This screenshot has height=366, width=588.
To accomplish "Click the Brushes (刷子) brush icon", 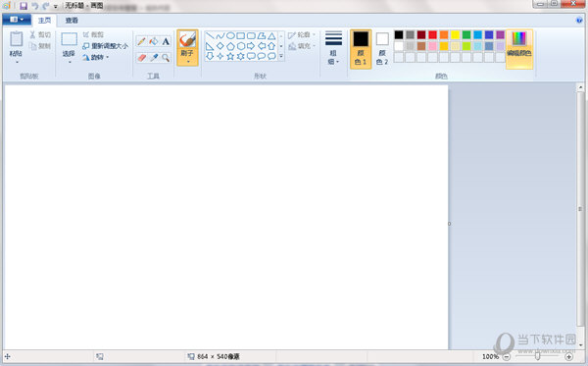I will click(x=187, y=39).
